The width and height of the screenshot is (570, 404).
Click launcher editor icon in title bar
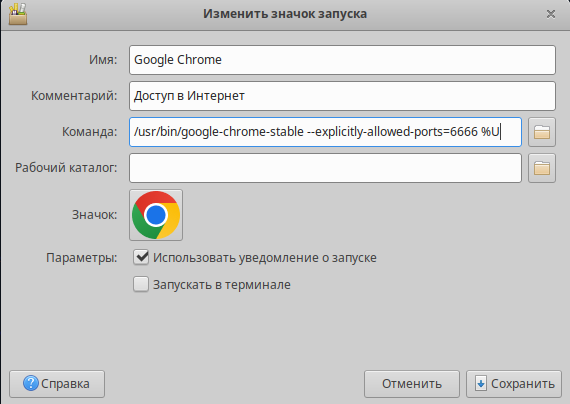click(x=18, y=14)
